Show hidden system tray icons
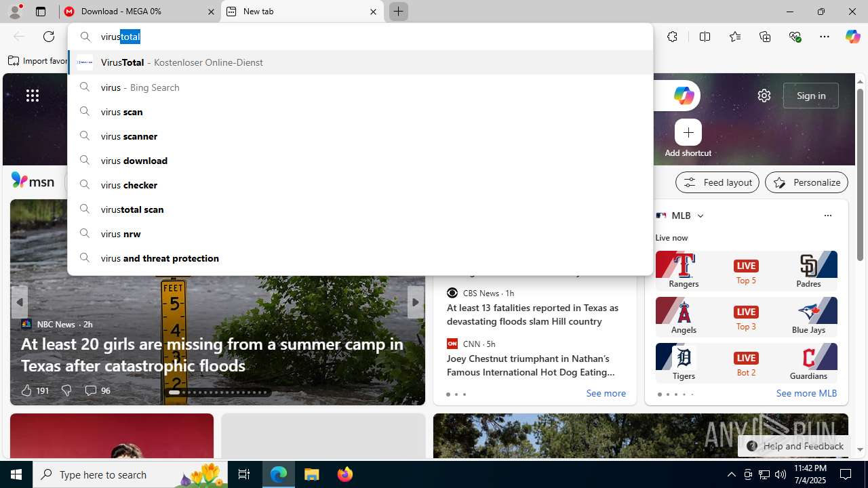Image resolution: width=868 pixels, height=488 pixels. click(x=731, y=474)
